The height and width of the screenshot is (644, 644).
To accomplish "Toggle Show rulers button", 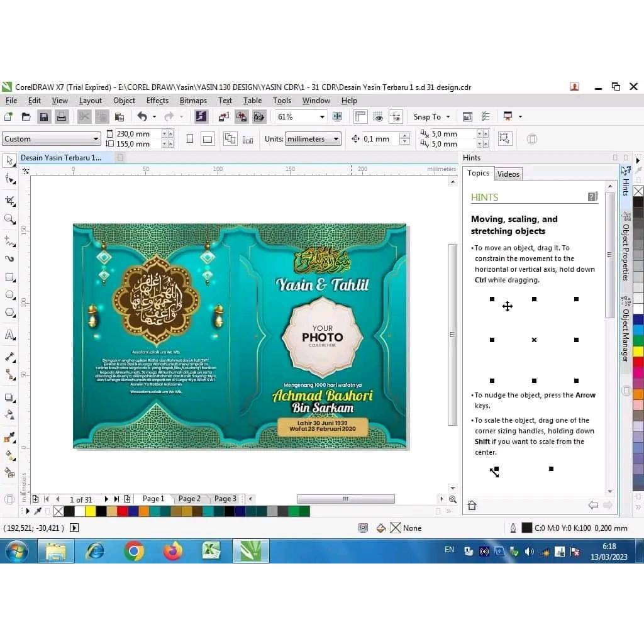I will coord(360,116).
